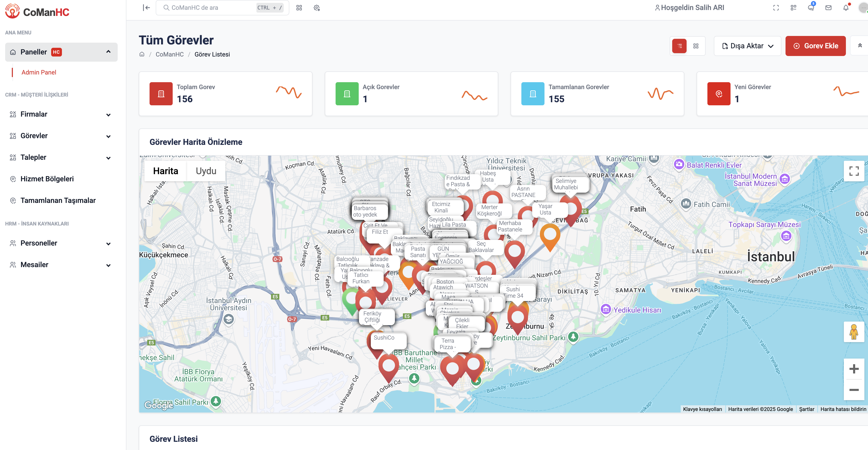Open the widgets icon in top bar
Screen dimensions: 868x450
point(793,7)
